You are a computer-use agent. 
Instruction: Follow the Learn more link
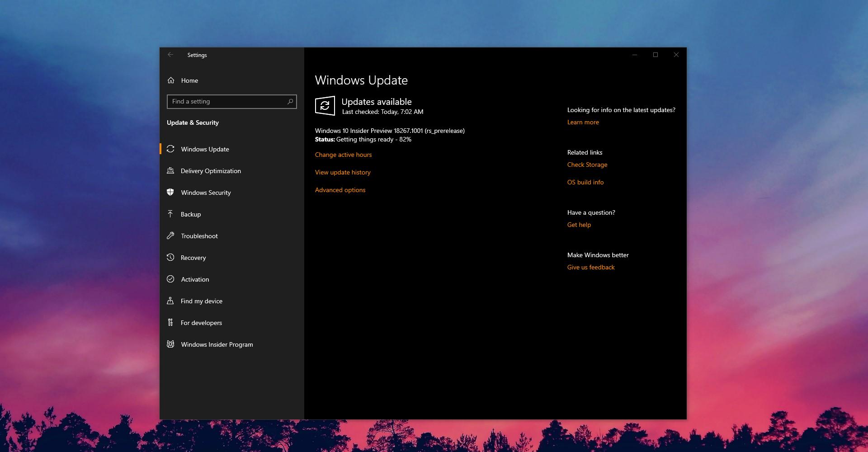(x=583, y=122)
